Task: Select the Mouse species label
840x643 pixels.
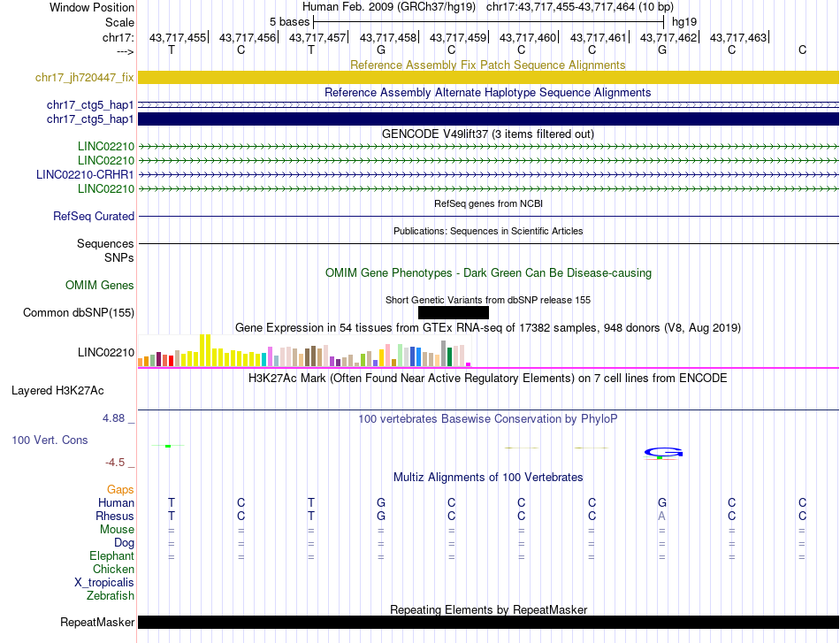Action: point(117,530)
